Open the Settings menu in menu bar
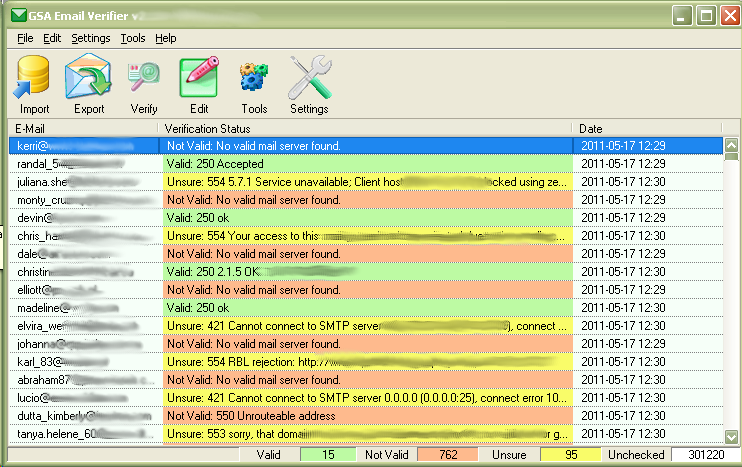Image resolution: width=742 pixels, height=467 pixels. (x=91, y=38)
